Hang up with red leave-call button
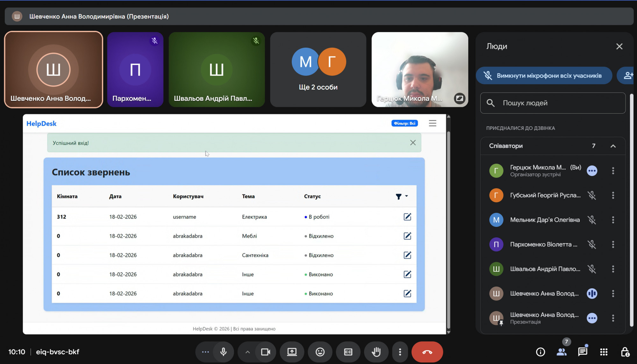Viewport: 637px width, 364px height. 427,352
